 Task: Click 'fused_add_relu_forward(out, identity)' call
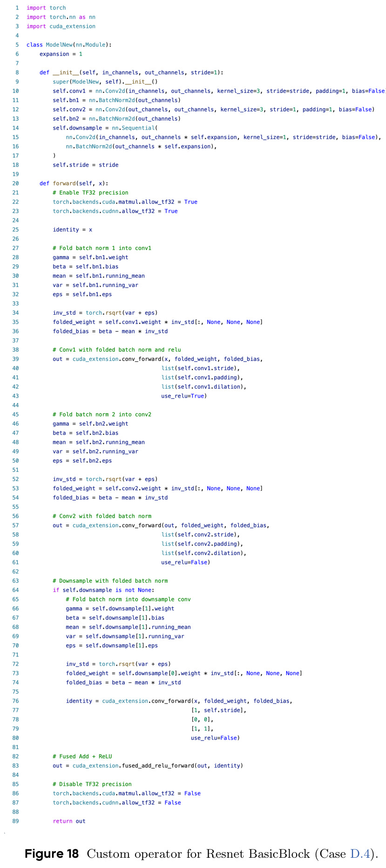(182, 766)
